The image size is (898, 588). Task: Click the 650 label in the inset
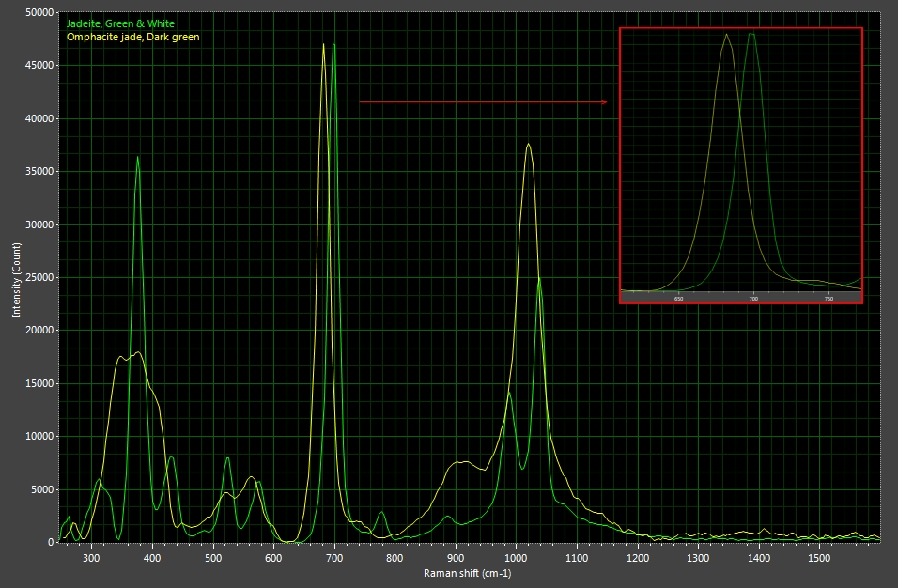678,299
